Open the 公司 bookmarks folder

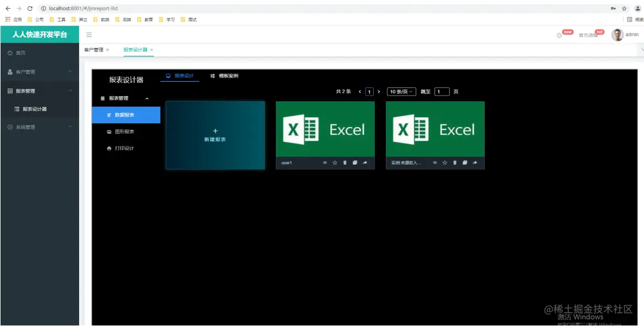(36, 19)
